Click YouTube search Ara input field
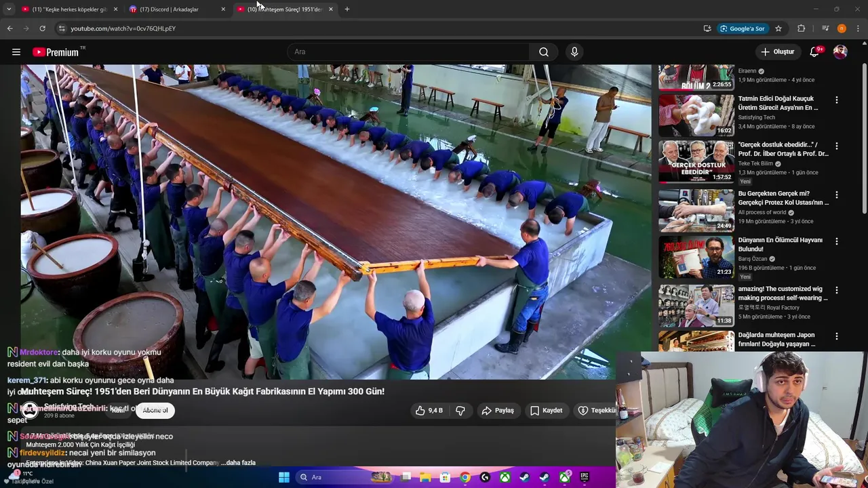Screen dimensions: 868x488 409,52
